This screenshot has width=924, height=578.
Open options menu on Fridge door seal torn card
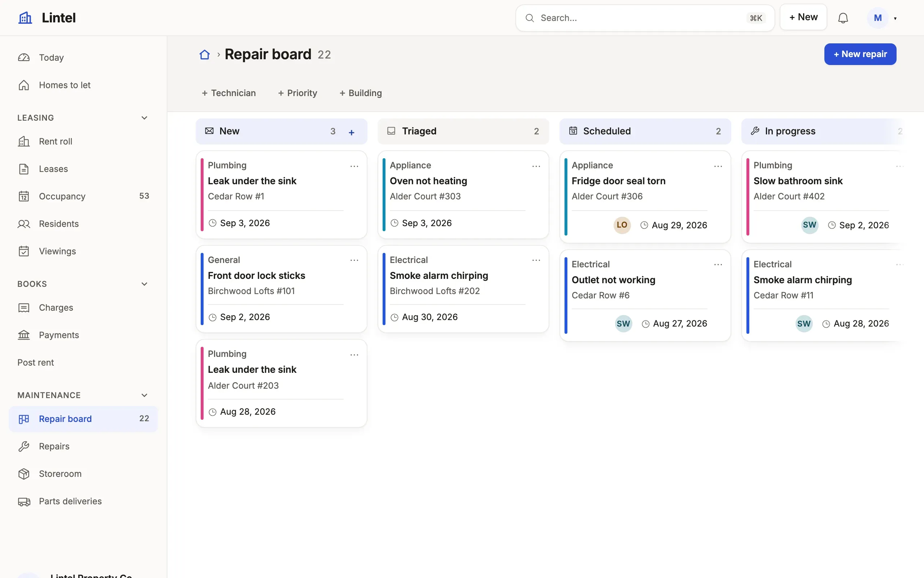point(718,166)
